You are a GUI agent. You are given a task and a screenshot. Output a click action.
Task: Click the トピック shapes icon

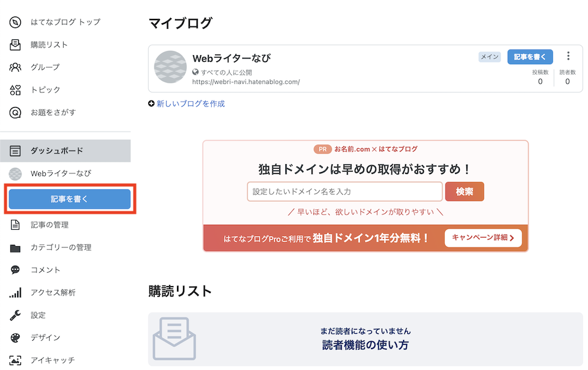[15, 90]
